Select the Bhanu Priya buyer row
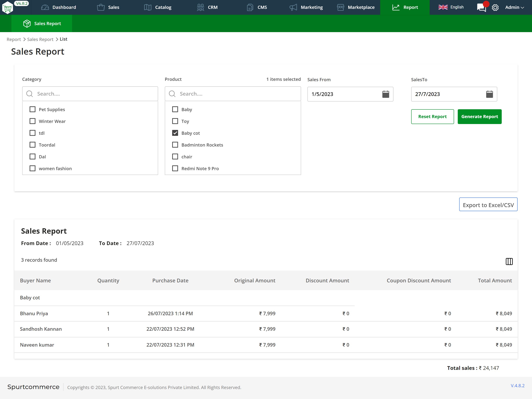Screen dimensions: 532x399 coord(266,314)
